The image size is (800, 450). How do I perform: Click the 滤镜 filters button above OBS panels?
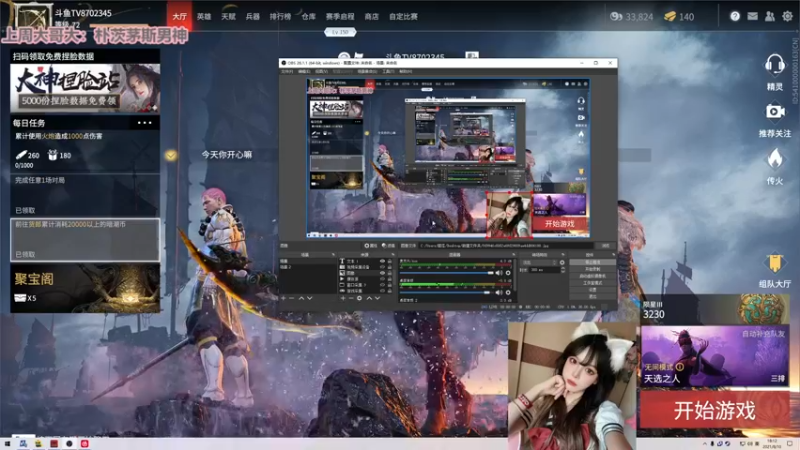[389, 245]
